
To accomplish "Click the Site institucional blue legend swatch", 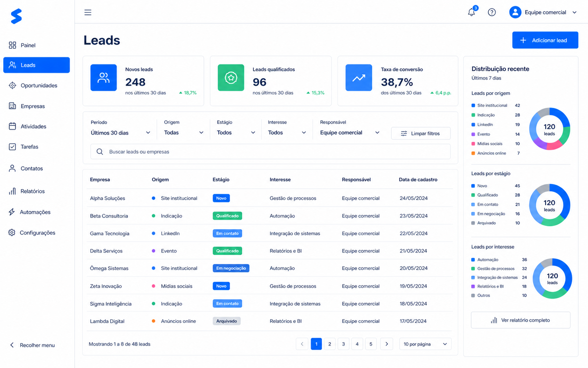I will coord(473,106).
